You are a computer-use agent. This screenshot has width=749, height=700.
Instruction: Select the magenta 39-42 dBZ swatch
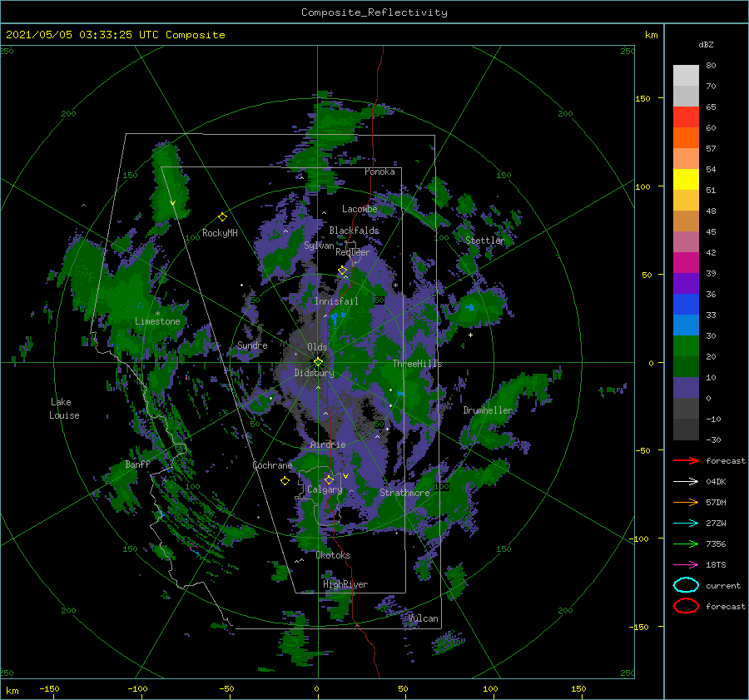click(686, 263)
